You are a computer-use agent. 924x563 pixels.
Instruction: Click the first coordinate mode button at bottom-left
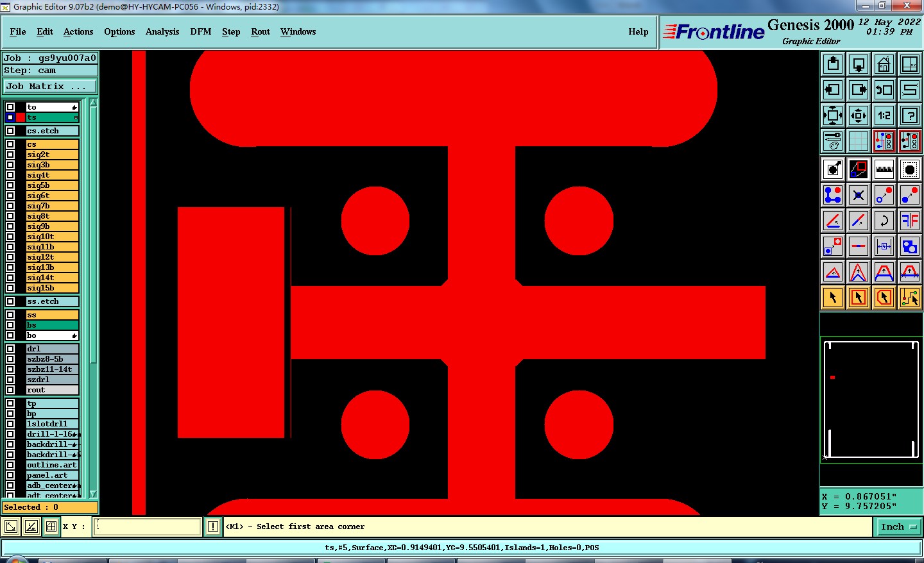pyautogui.click(x=11, y=526)
